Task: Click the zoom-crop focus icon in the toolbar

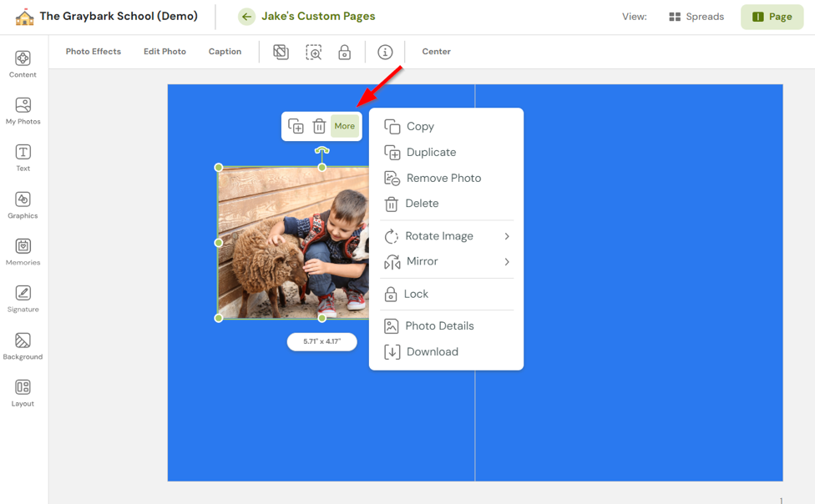Action: pos(312,52)
